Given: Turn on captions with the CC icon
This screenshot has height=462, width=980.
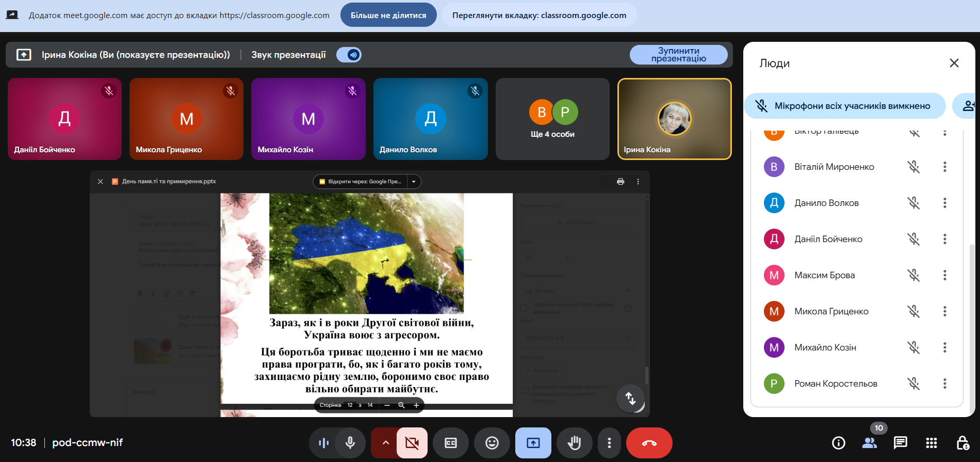Looking at the screenshot, I should click(x=451, y=443).
